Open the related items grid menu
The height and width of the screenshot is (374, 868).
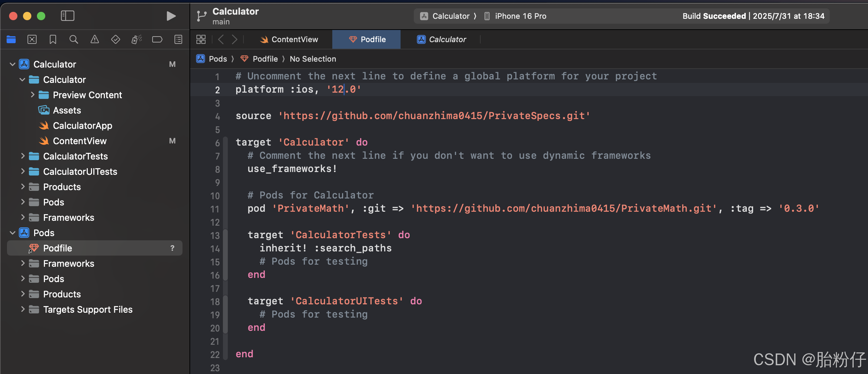click(201, 39)
